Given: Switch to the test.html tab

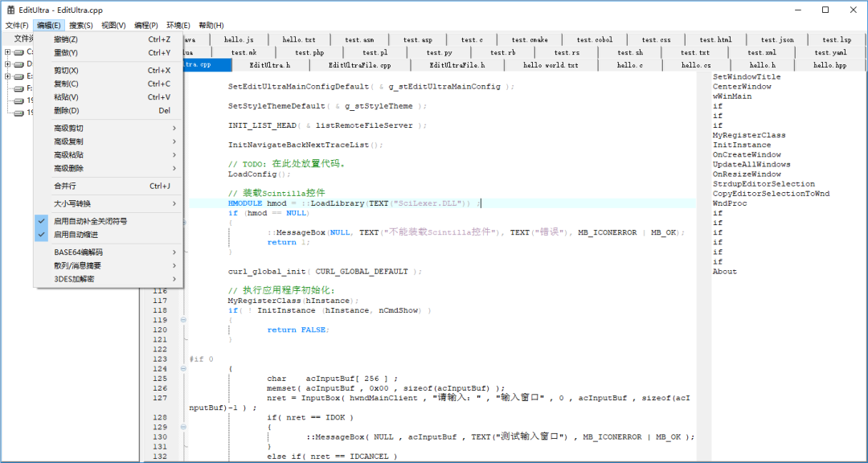Looking at the screenshot, I should click(715, 39).
